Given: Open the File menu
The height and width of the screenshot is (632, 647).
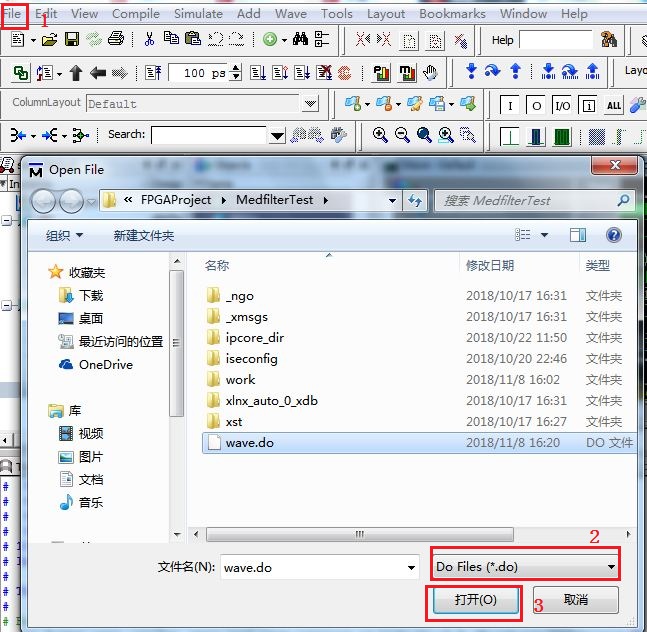Looking at the screenshot, I should 12,14.
